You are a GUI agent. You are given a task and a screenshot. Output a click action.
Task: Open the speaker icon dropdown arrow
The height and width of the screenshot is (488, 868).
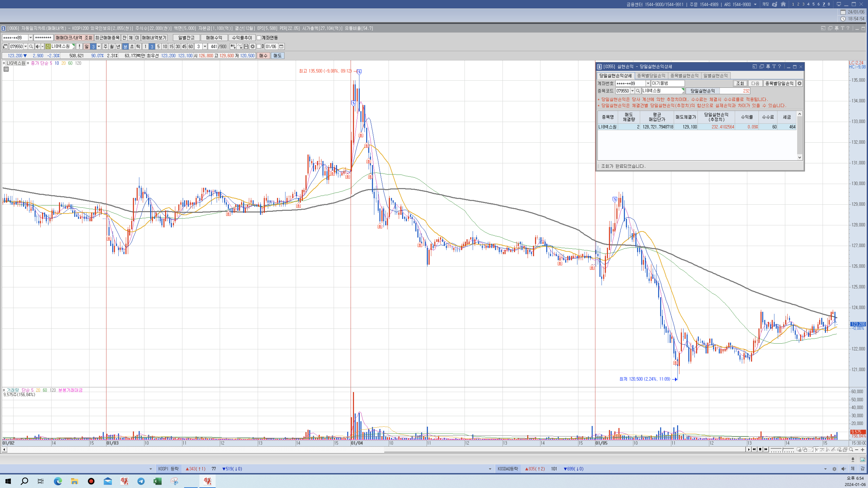42,46
